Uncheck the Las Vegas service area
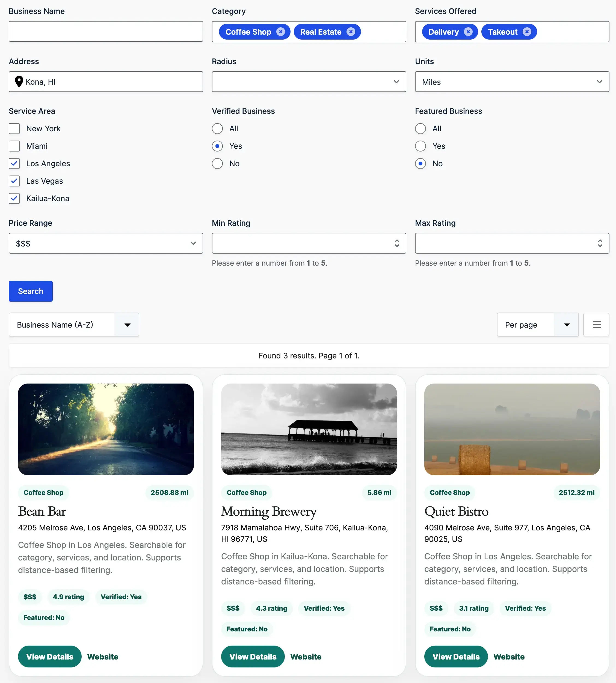 pyautogui.click(x=14, y=181)
